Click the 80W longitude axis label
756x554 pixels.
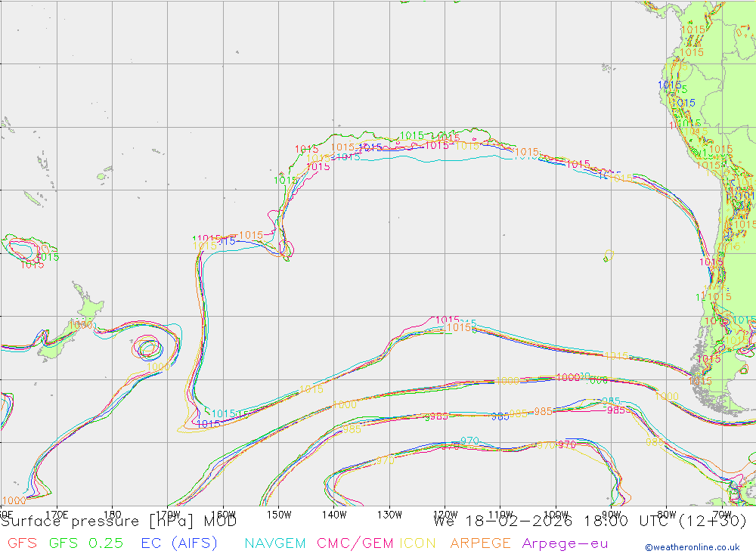[666, 514]
